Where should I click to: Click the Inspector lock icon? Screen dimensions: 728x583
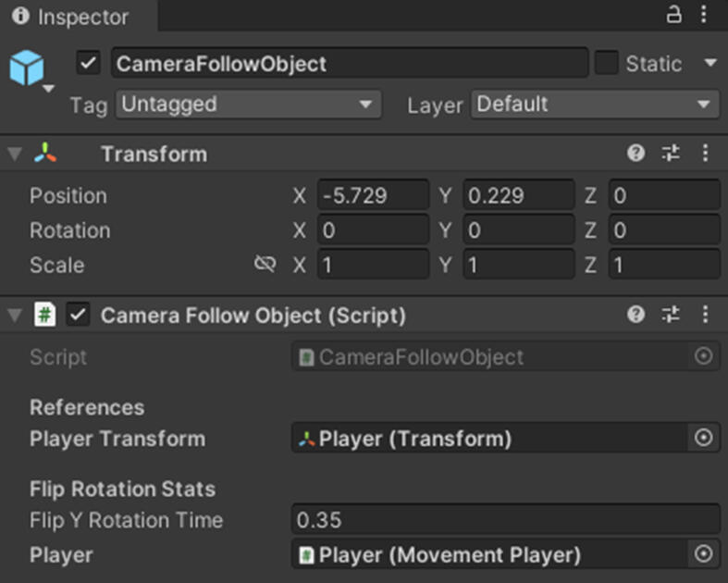coord(674,15)
